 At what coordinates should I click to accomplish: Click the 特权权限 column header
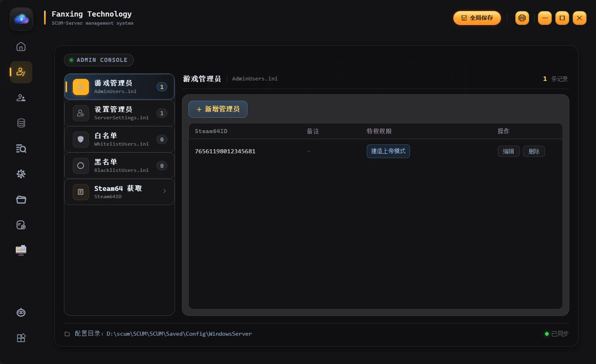click(x=379, y=131)
